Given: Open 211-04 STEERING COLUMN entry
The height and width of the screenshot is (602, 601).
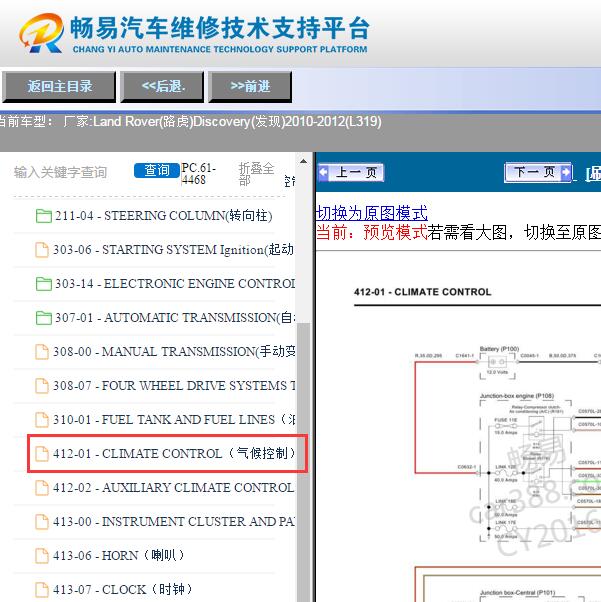Looking at the screenshot, I should (x=164, y=216).
